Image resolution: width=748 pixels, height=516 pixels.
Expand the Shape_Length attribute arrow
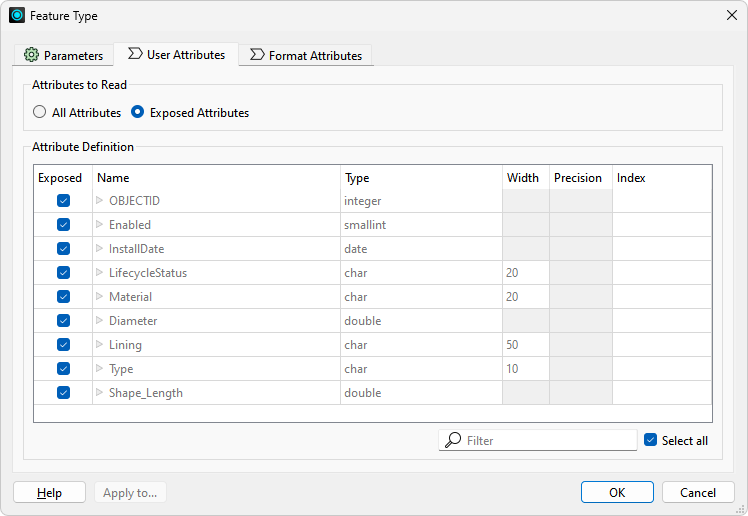(99, 392)
